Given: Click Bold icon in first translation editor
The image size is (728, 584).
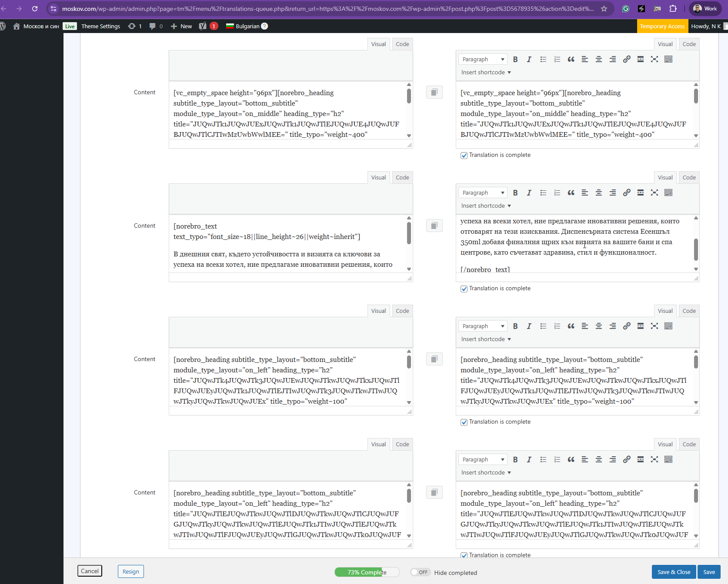Looking at the screenshot, I should click(515, 59).
